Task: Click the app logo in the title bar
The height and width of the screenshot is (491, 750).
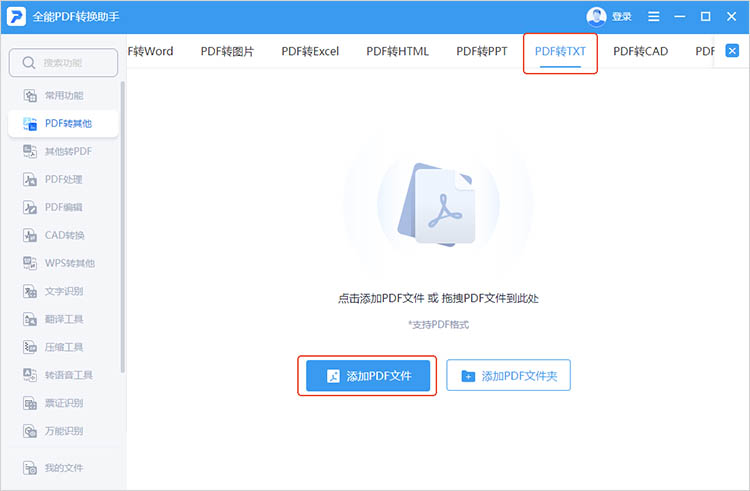Action: [16, 17]
